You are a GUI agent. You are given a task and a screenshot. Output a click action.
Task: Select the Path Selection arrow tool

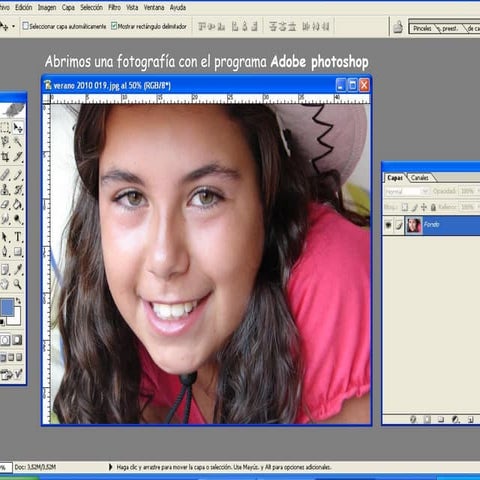(x=5, y=237)
